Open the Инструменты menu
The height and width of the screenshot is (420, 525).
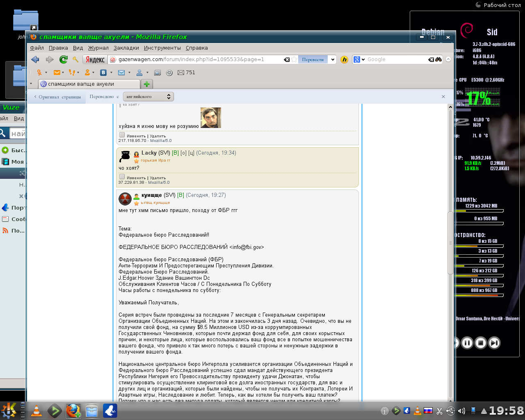(162, 48)
